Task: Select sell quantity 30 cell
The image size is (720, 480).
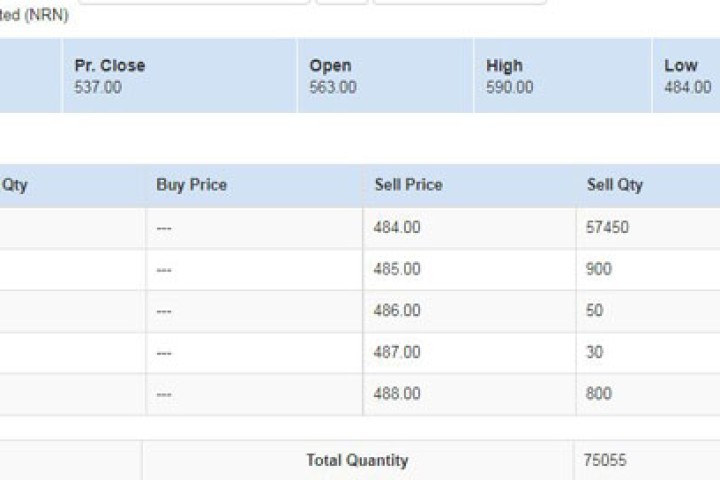Action: coord(594,353)
